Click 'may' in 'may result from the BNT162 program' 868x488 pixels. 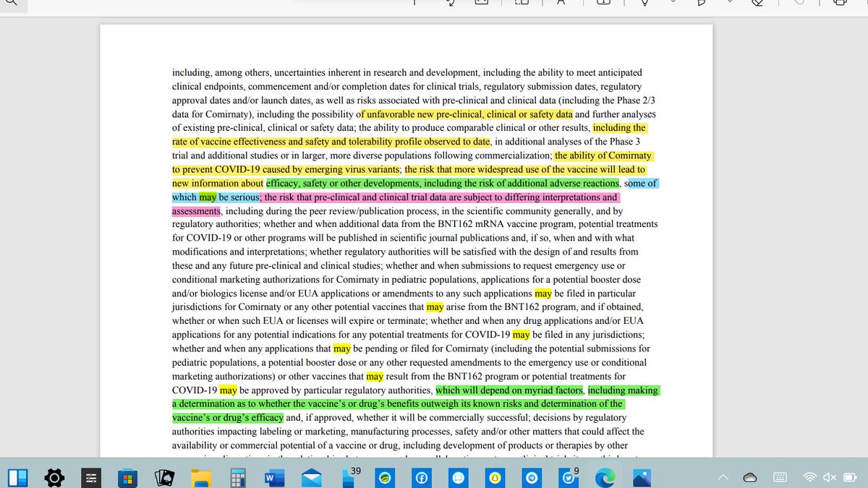tap(375, 377)
